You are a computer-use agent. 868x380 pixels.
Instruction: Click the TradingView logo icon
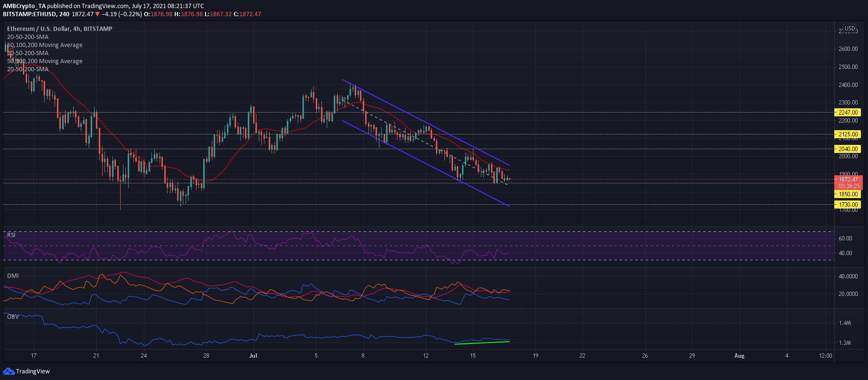(x=9, y=371)
